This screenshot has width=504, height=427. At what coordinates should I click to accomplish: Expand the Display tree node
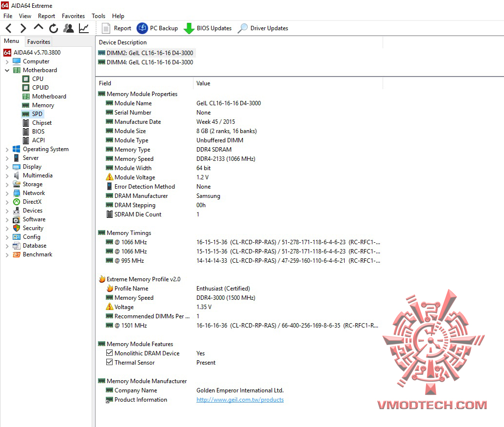tap(7, 167)
